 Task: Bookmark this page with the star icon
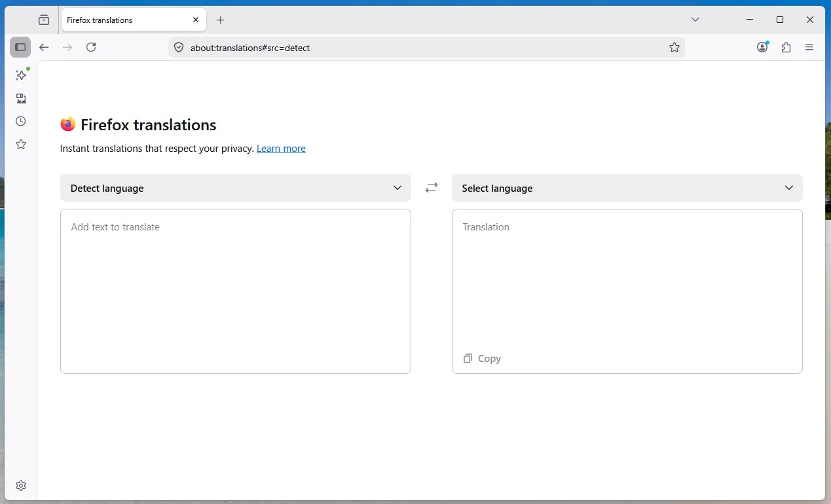pyautogui.click(x=674, y=47)
